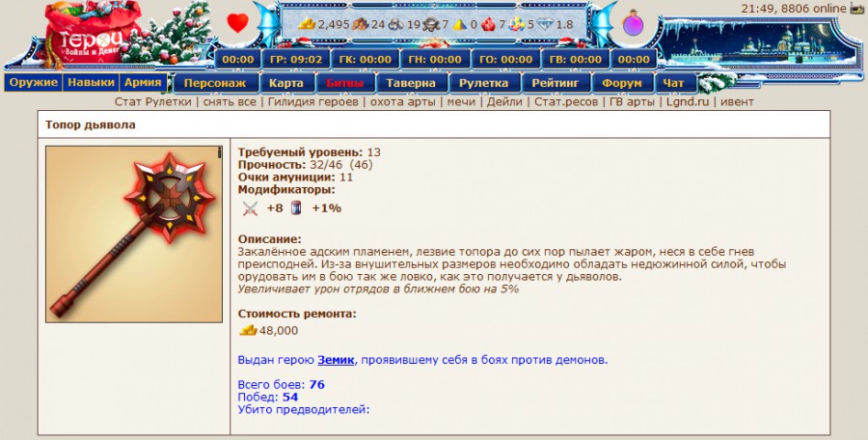Click the blue scroll +1% modifier icon
This screenshot has height=440, width=868.
296,207
